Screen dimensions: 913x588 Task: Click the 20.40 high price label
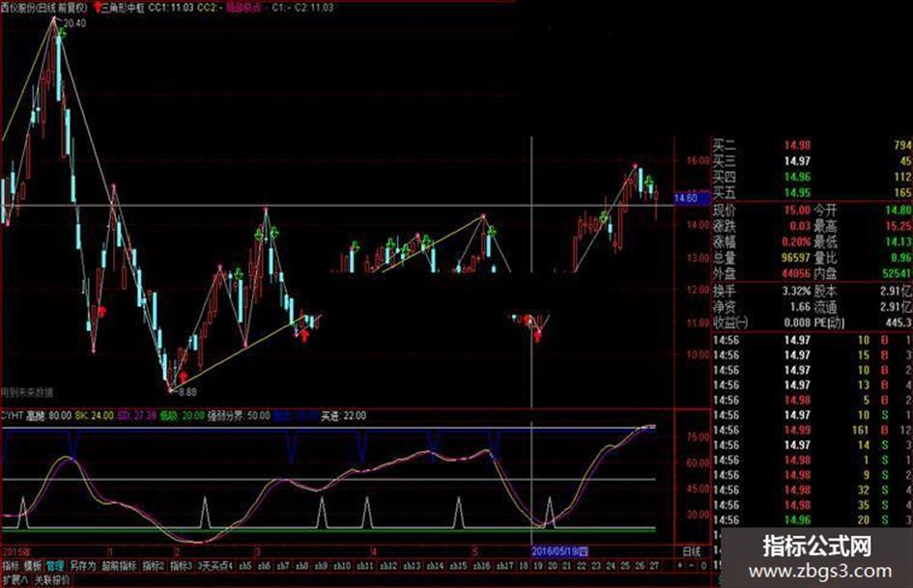(x=74, y=23)
